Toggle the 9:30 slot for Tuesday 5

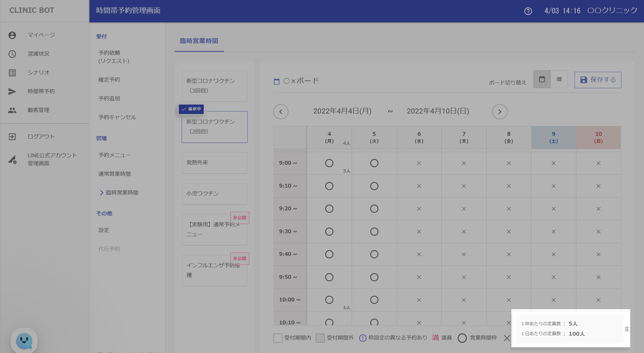click(374, 231)
